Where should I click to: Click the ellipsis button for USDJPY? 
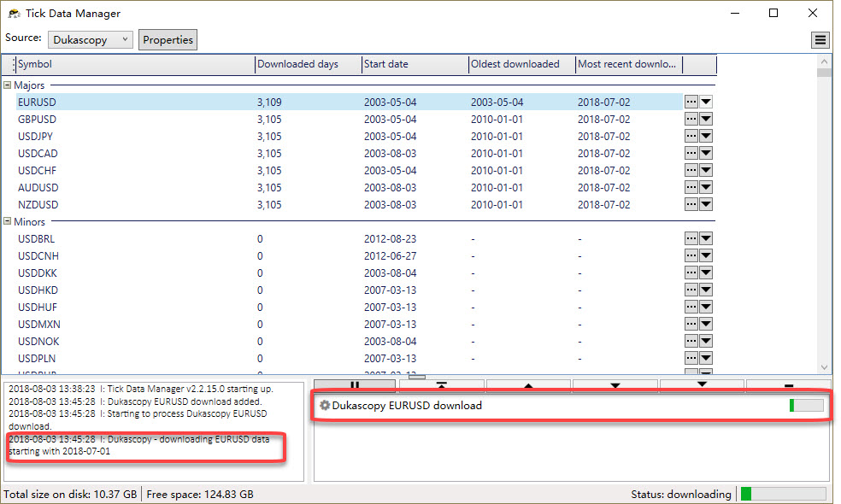pyautogui.click(x=691, y=137)
